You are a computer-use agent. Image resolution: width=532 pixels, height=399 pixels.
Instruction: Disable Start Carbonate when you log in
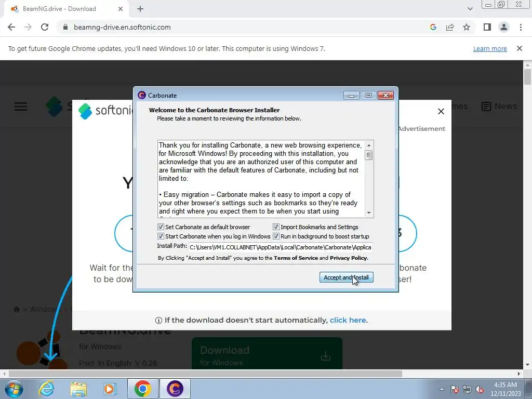[161, 236]
